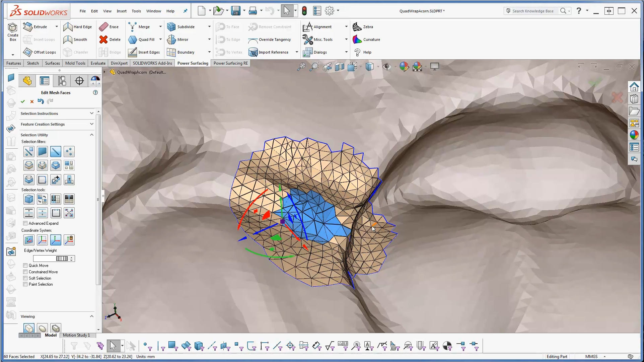Click the Appearances color sphere in task pane
Image resolution: width=644 pixels, height=362 pixels.
[634, 135]
